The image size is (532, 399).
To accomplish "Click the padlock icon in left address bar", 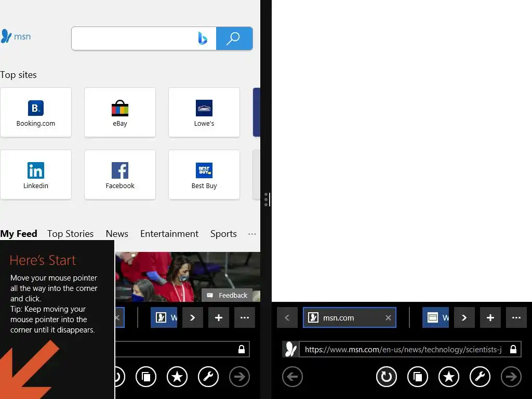I will (241, 349).
